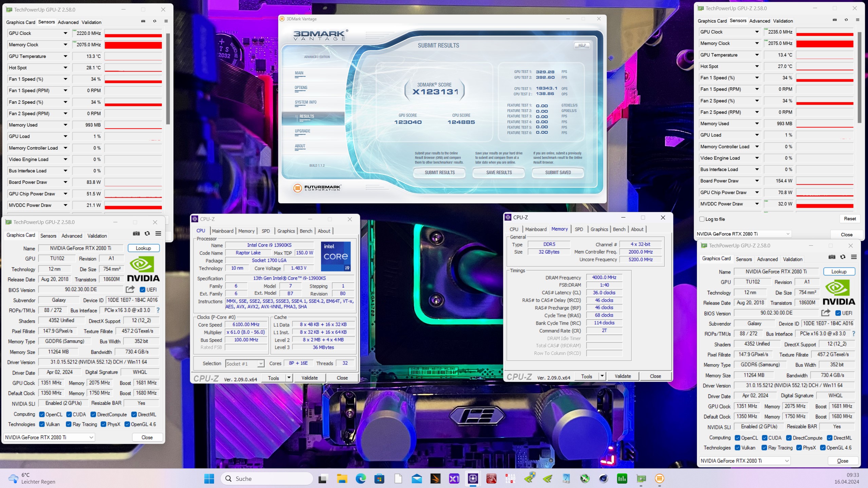The height and width of the screenshot is (488, 868).
Task: Open Mainboard tab in left CPU-Z window
Action: tap(223, 231)
